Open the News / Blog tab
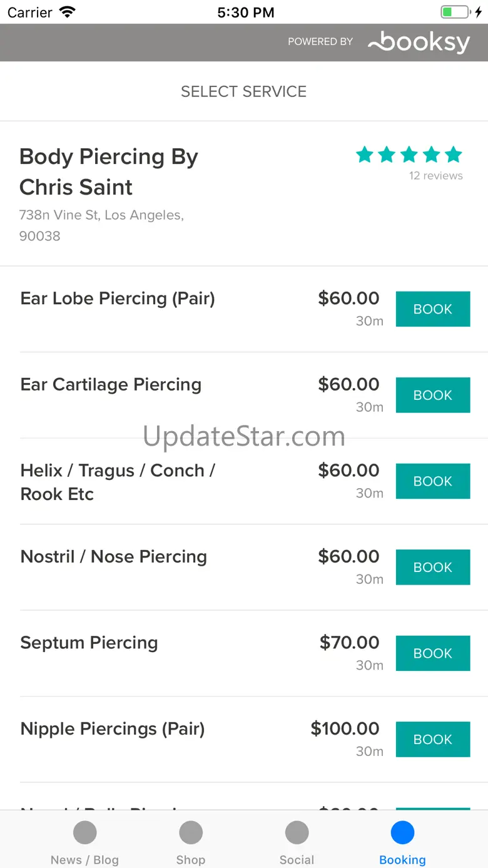Image resolution: width=488 pixels, height=868 pixels. tap(84, 842)
